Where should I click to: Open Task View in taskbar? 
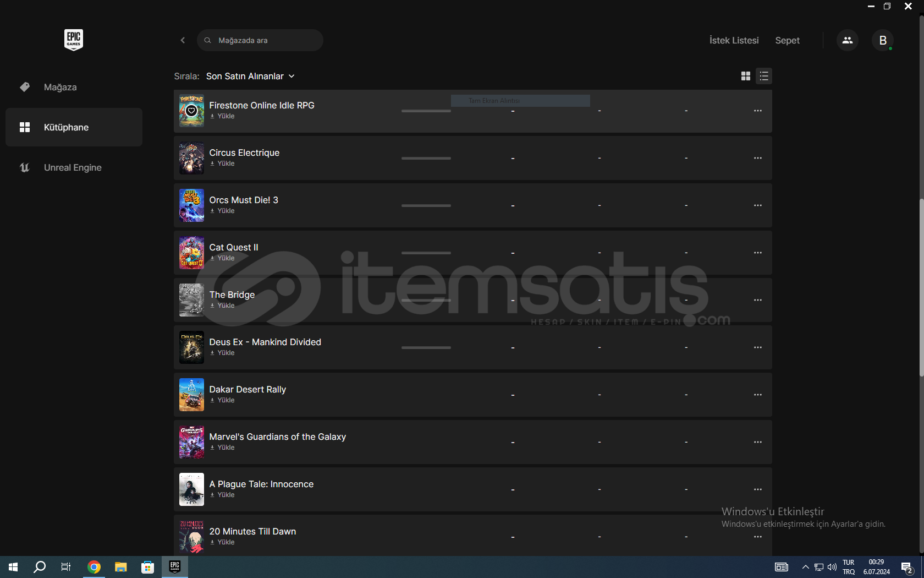pos(66,567)
